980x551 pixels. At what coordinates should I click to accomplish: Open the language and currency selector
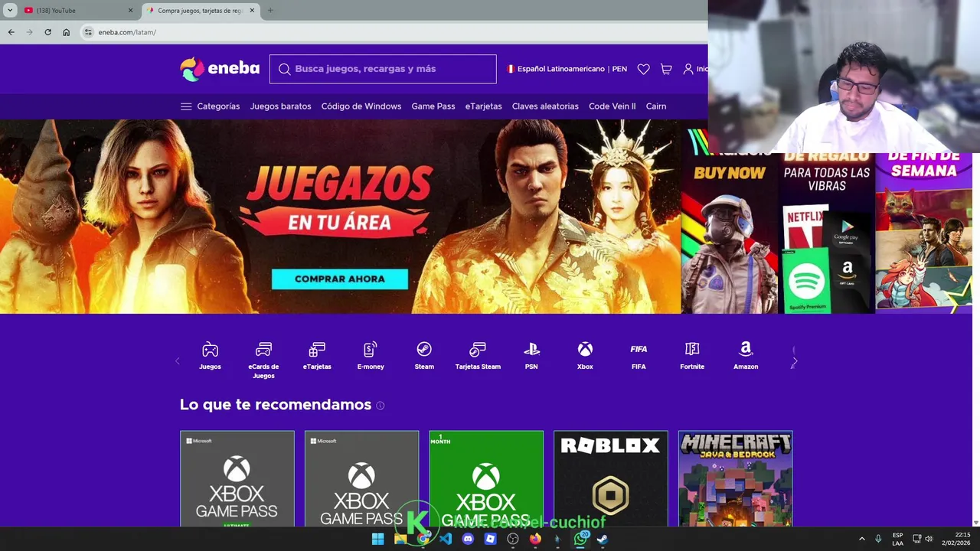(x=567, y=69)
